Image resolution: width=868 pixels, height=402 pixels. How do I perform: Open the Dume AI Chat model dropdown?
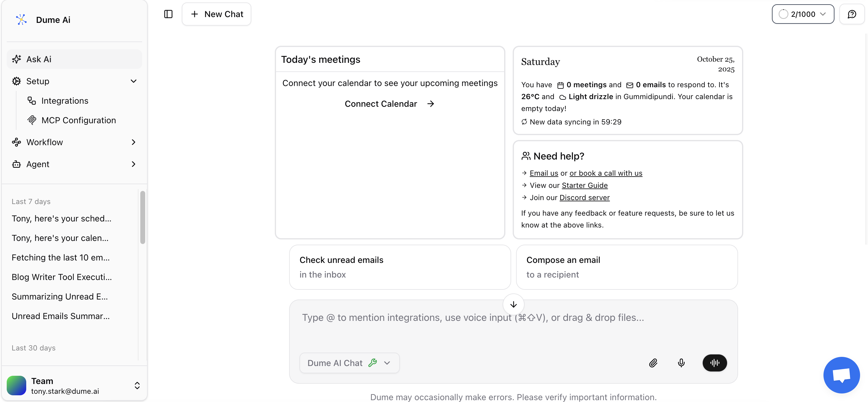[387, 363]
